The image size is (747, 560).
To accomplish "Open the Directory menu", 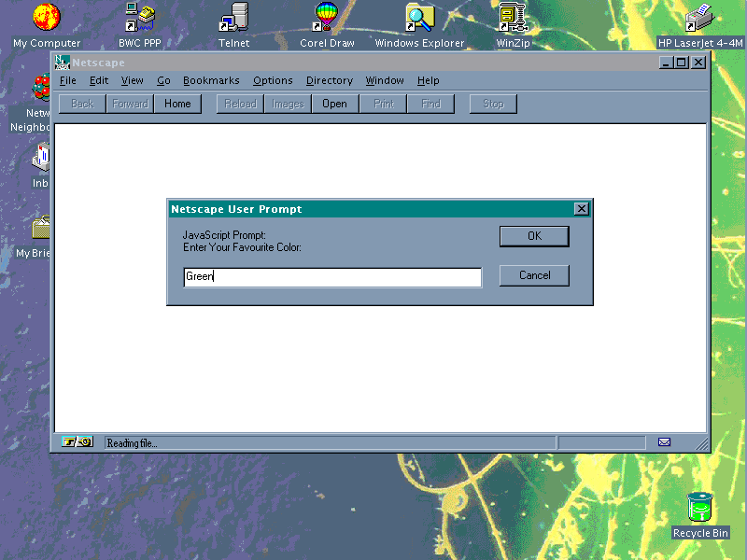I will tap(329, 81).
